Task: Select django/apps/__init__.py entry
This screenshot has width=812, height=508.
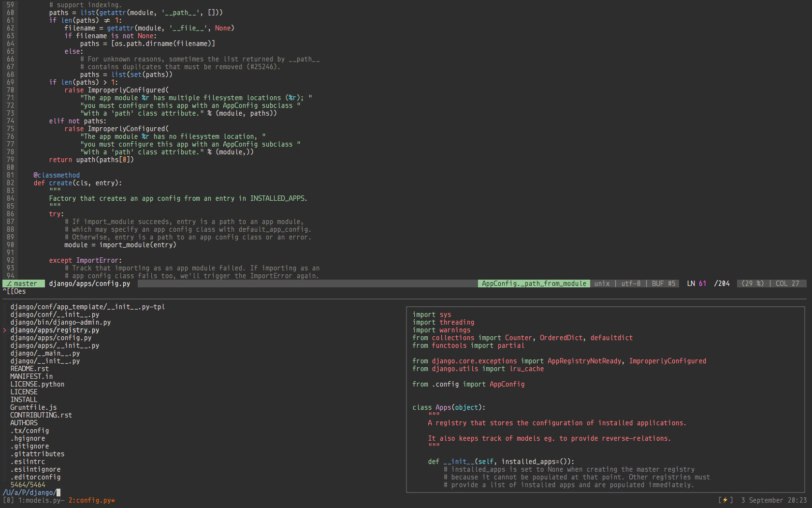Action: pyautogui.click(x=55, y=345)
